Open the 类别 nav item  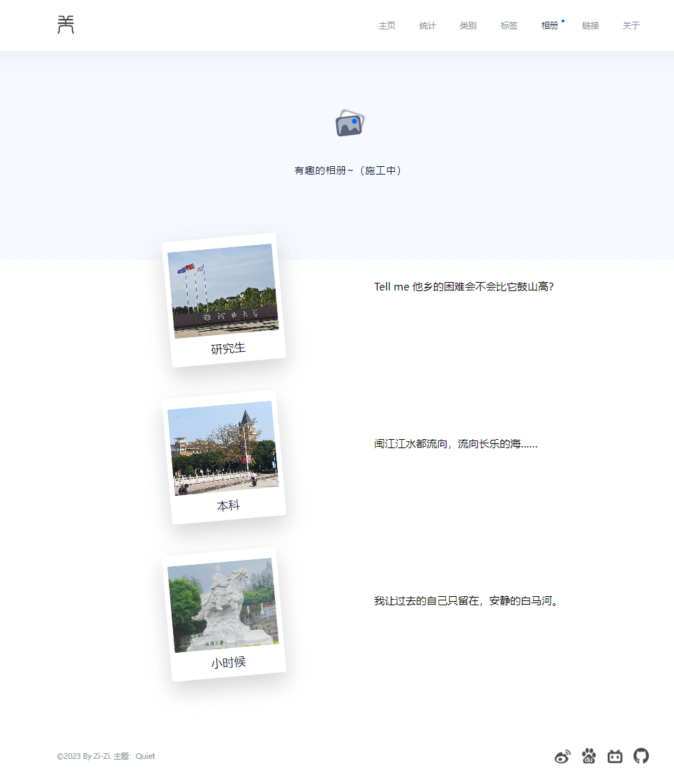[x=468, y=26]
